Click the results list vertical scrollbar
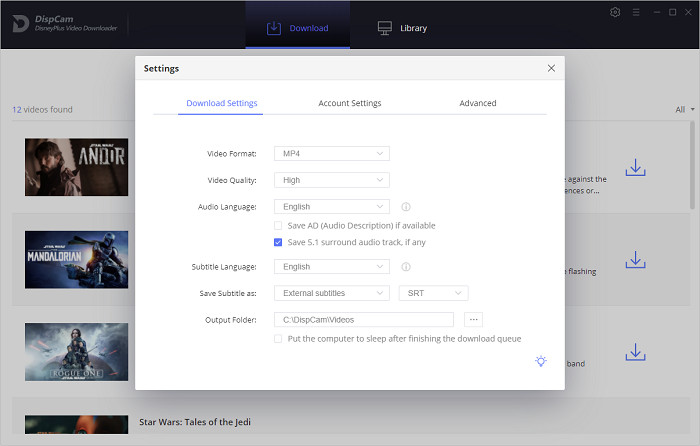This screenshot has width=700, height=446. [692, 165]
